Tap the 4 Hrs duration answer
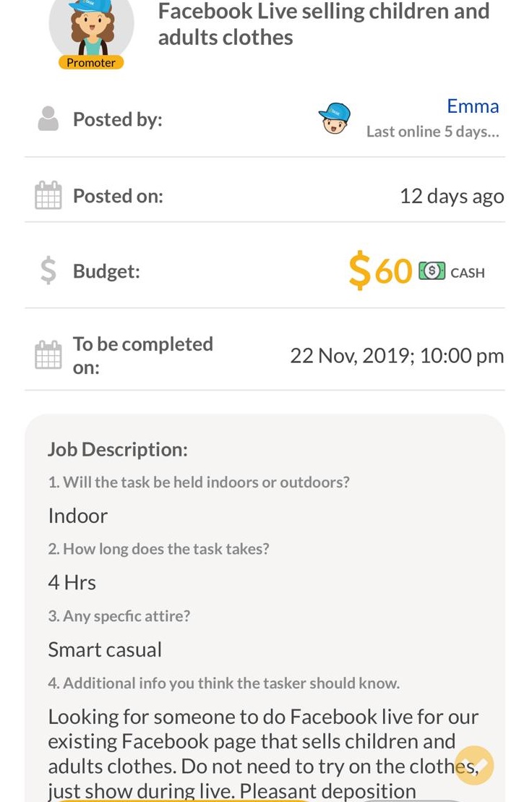 click(x=72, y=582)
